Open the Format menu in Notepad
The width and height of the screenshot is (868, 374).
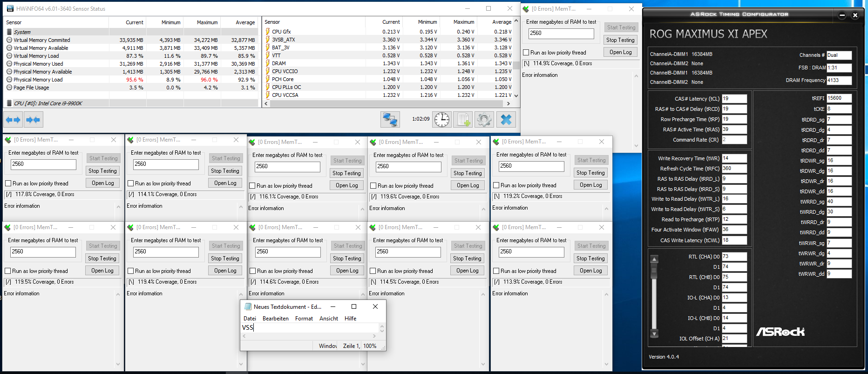[304, 319]
